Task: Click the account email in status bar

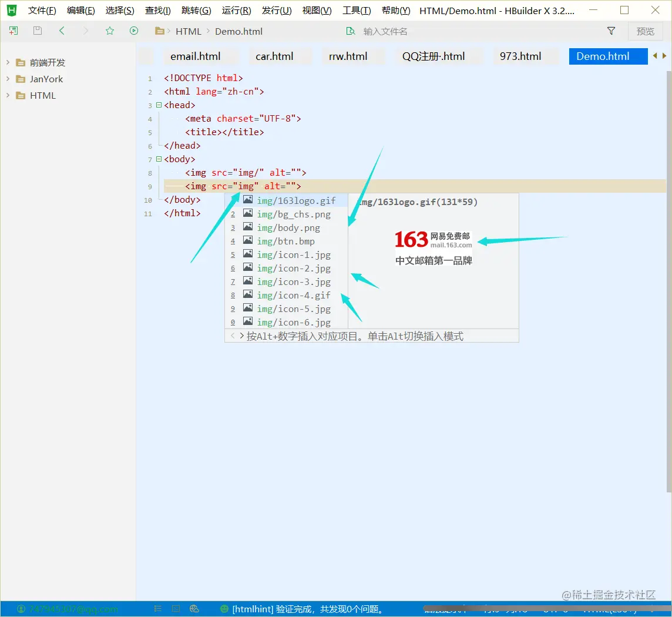Action: pyautogui.click(x=73, y=609)
